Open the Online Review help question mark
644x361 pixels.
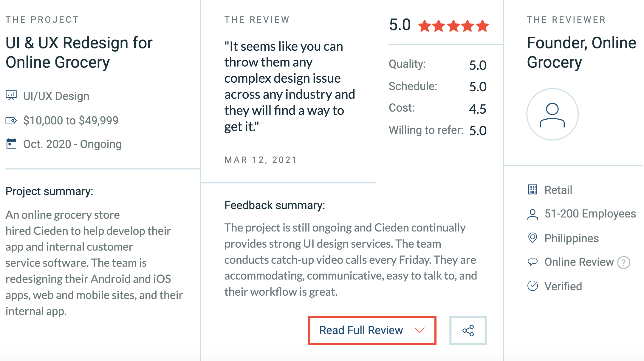[623, 263]
